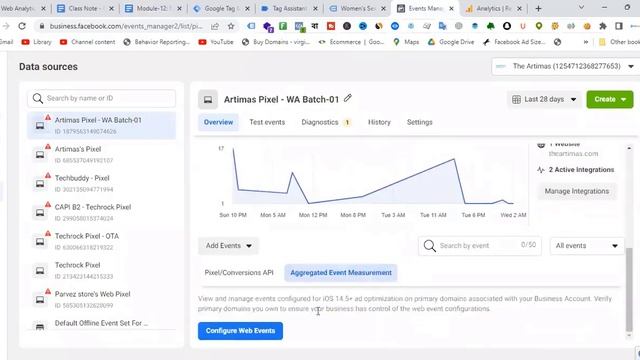The height and width of the screenshot is (360, 640).
Task: Open the Chrome extensions puzzle icon
Action: [603, 26]
